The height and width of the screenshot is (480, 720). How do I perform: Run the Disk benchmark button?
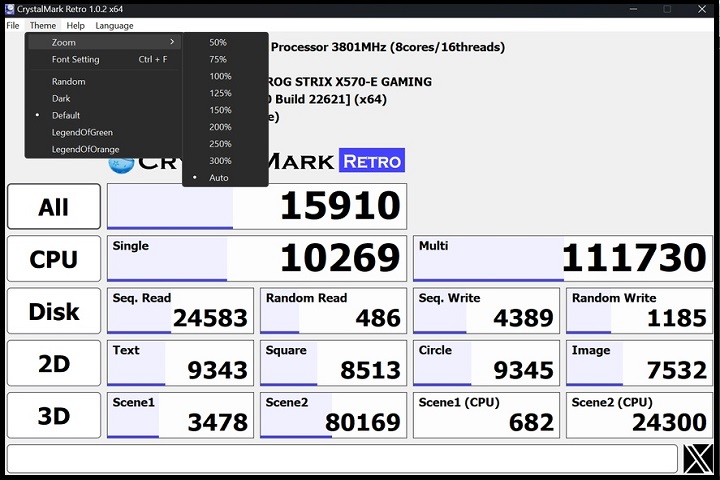pyautogui.click(x=54, y=311)
